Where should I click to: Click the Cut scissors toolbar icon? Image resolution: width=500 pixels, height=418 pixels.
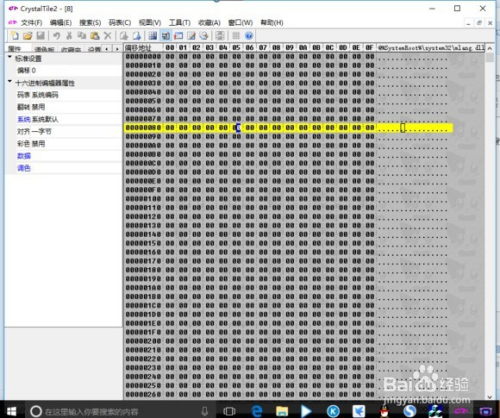[x=69, y=35]
